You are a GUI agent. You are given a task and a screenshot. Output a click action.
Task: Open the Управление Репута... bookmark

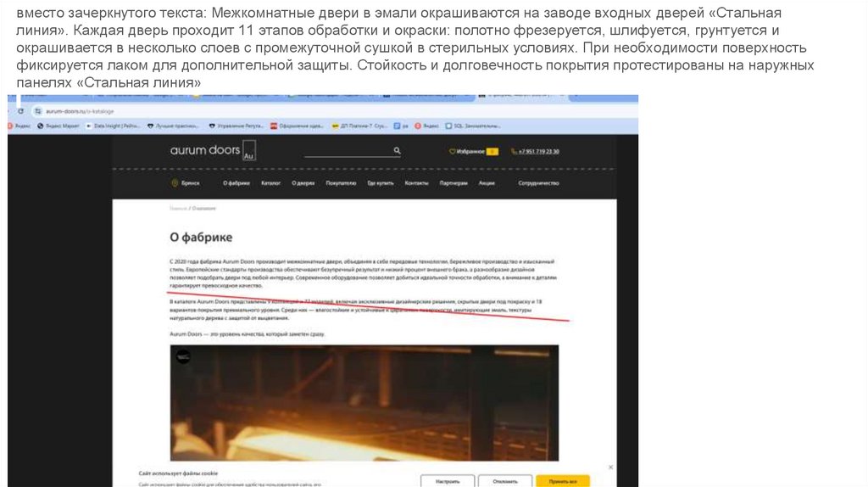tap(236, 126)
